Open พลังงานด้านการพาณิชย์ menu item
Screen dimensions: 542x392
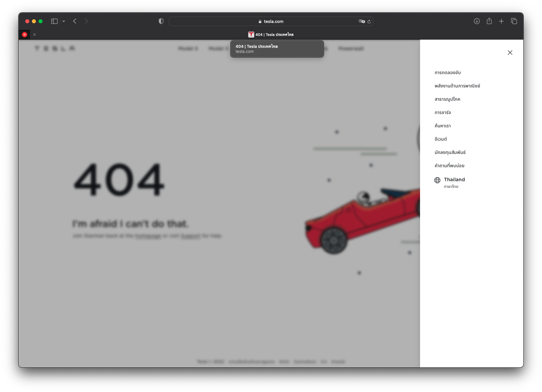pos(457,86)
